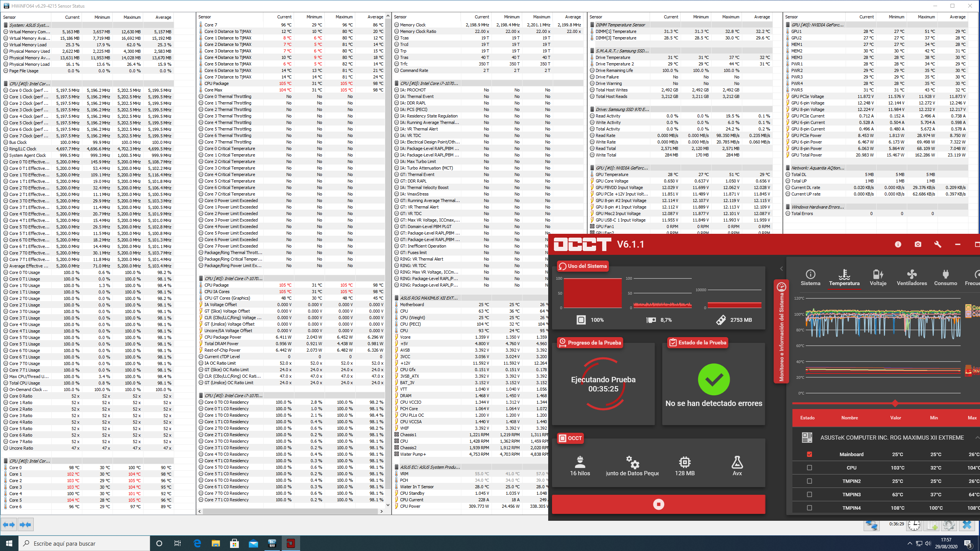The height and width of the screenshot is (551, 980).
Task: Click HWiNFO remote network monitors icon
Action: point(872,525)
